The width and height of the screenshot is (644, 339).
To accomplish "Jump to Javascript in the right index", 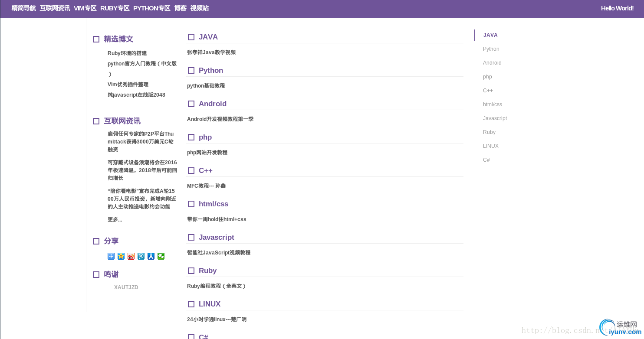I will [495, 118].
